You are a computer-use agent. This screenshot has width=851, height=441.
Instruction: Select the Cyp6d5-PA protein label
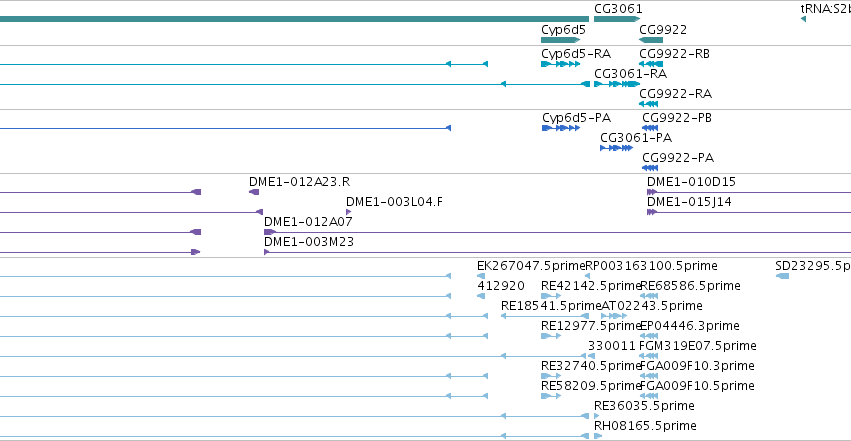tap(576, 118)
